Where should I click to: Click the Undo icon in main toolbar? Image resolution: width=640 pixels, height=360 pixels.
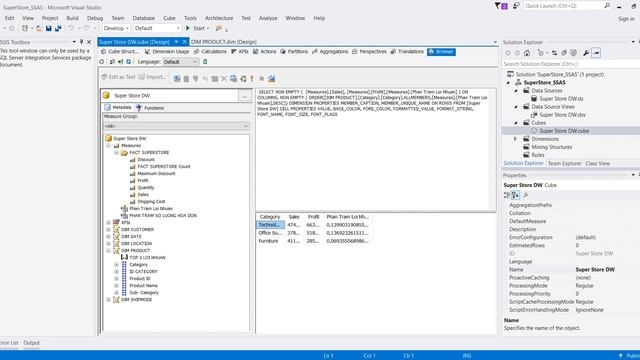[x=71, y=28]
